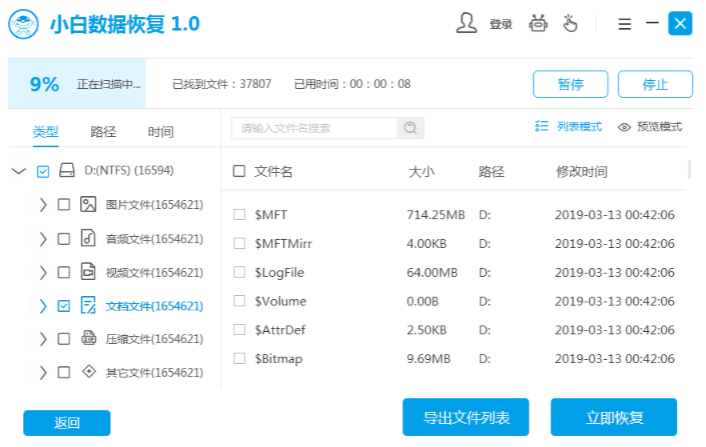This screenshot has height=447, width=706.
Task: Switch to the 路径 tab
Action: point(103,131)
